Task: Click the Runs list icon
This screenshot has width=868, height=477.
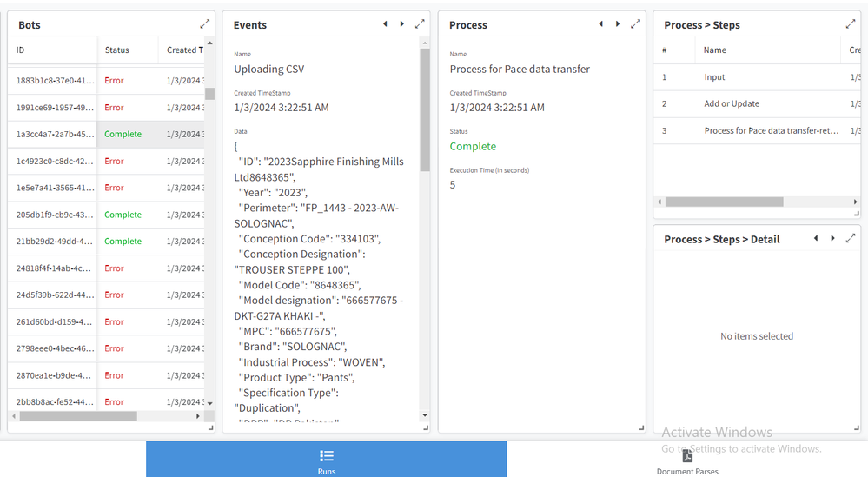Action: point(327,456)
